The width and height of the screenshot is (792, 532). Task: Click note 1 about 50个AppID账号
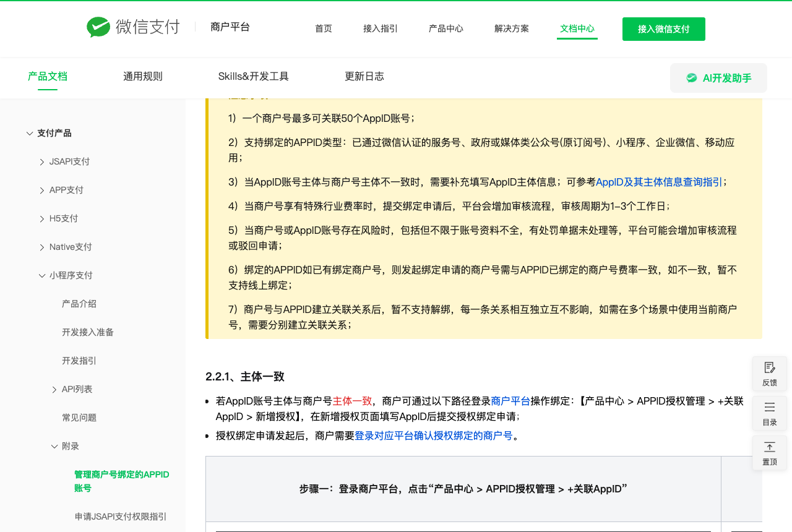coord(322,118)
